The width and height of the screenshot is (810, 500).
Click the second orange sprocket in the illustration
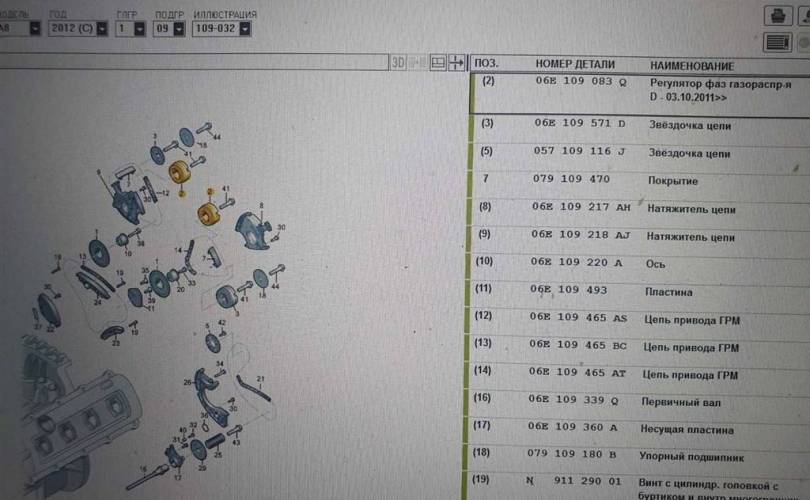[211, 213]
